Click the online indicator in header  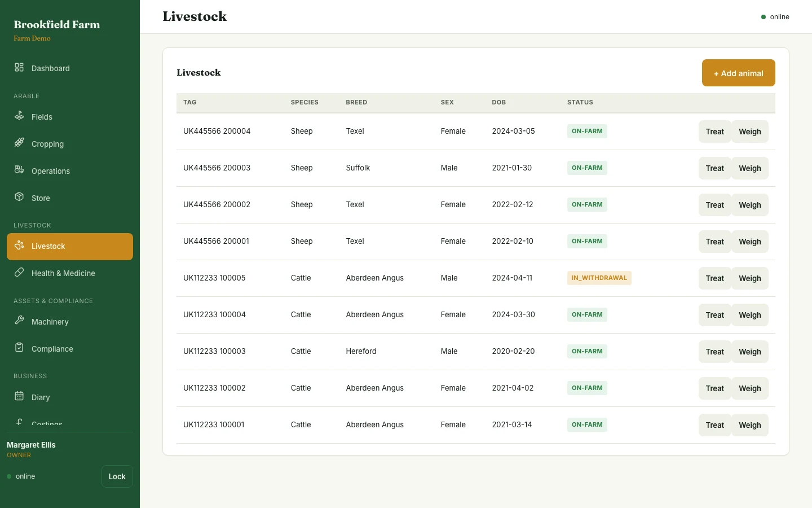(775, 17)
